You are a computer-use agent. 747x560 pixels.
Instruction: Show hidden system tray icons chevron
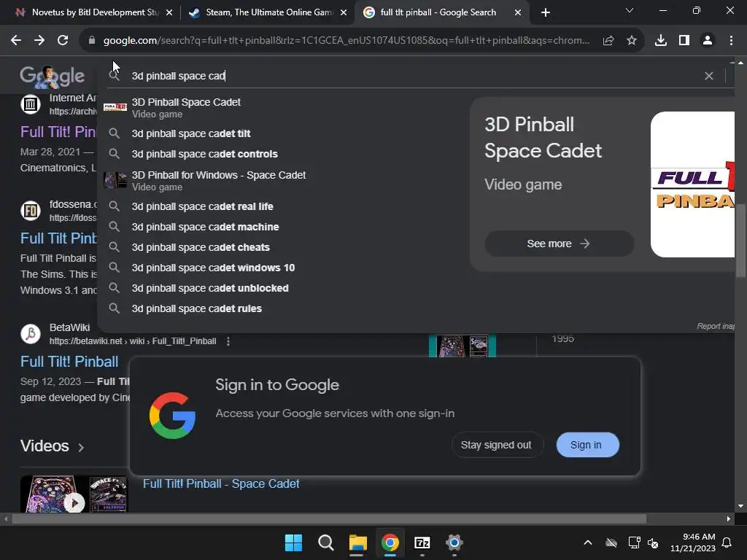[x=588, y=542]
